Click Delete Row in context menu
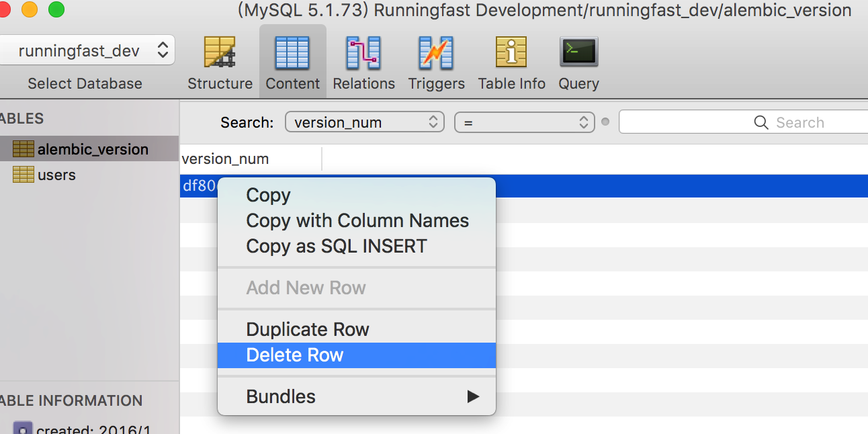This screenshot has height=434, width=868. click(x=295, y=355)
